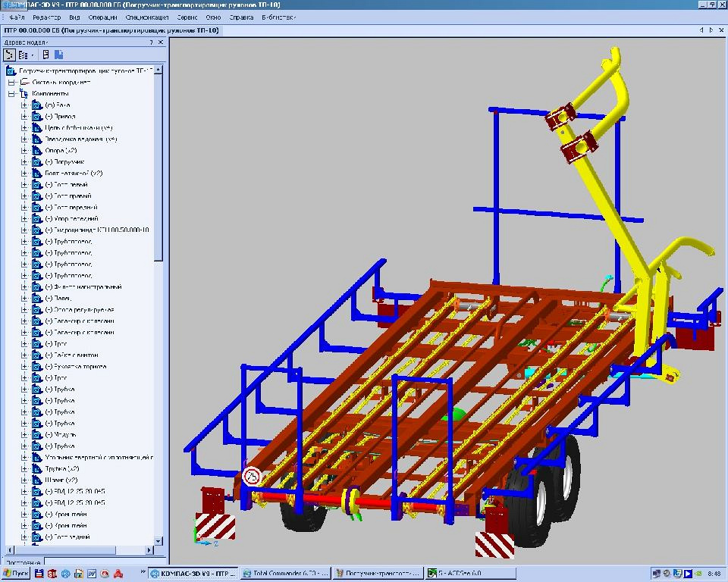Click the help question mark in Дерево модели panel

tap(152, 42)
